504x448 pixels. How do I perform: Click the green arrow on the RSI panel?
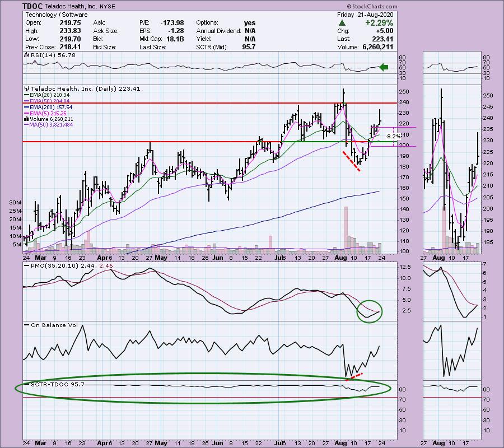click(384, 67)
